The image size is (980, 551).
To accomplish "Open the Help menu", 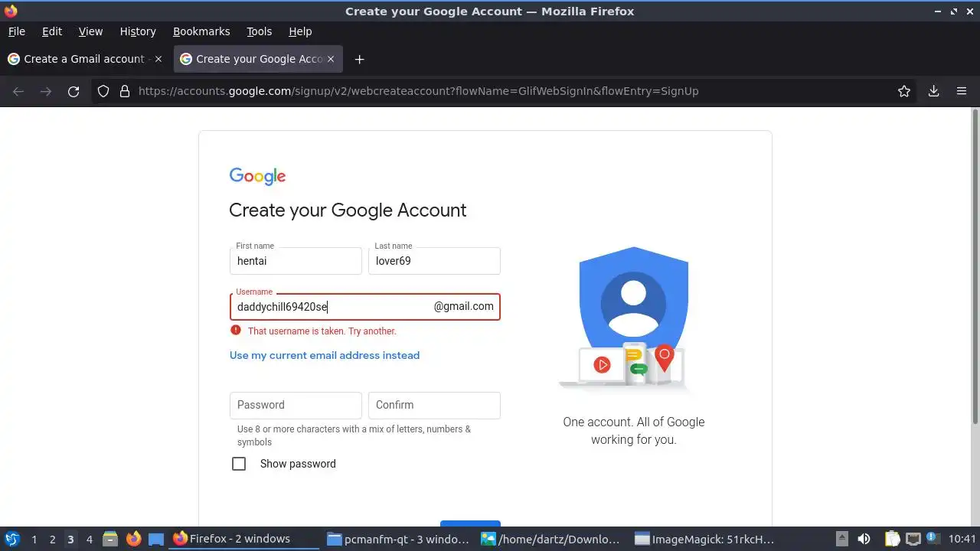I will click(300, 31).
